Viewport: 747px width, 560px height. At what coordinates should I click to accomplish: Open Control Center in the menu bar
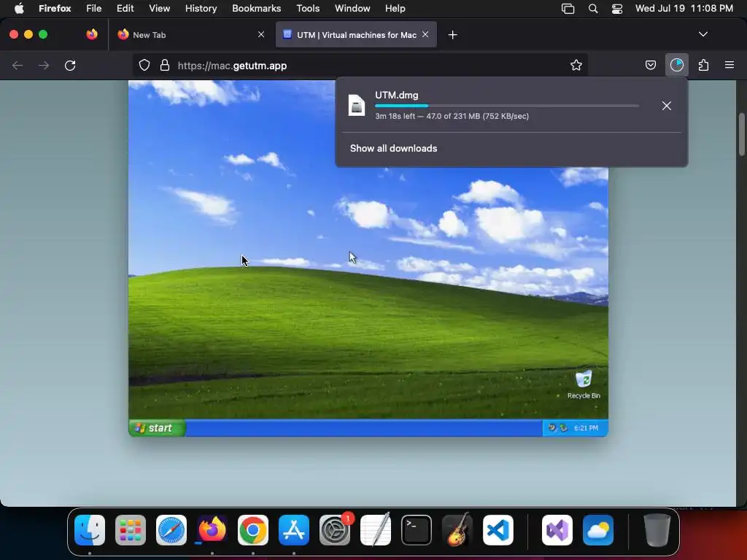pyautogui.click(x=617, y=9)
